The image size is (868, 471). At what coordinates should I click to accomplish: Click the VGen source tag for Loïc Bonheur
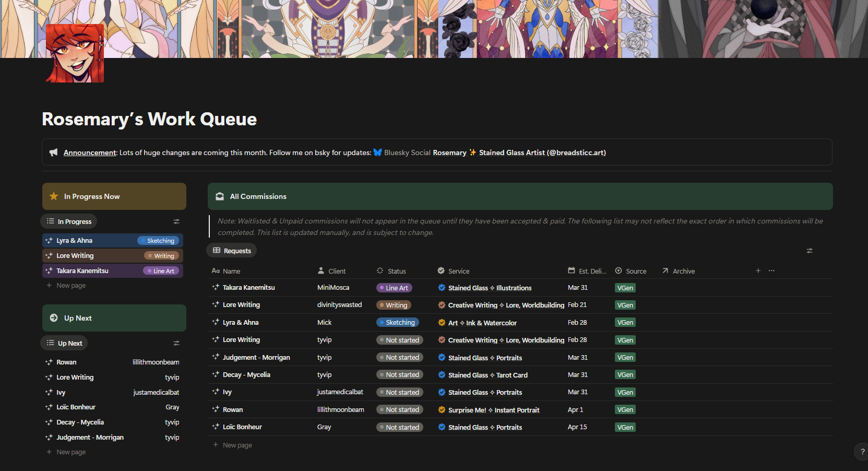[x=625, y=427]
